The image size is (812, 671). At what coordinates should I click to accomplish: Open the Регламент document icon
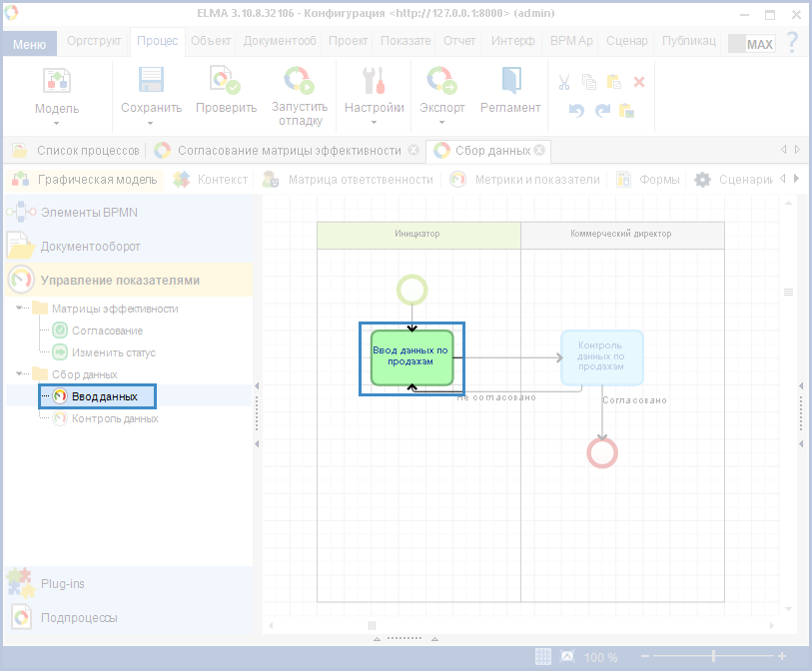pyautogui.click(x=510, y=82)
